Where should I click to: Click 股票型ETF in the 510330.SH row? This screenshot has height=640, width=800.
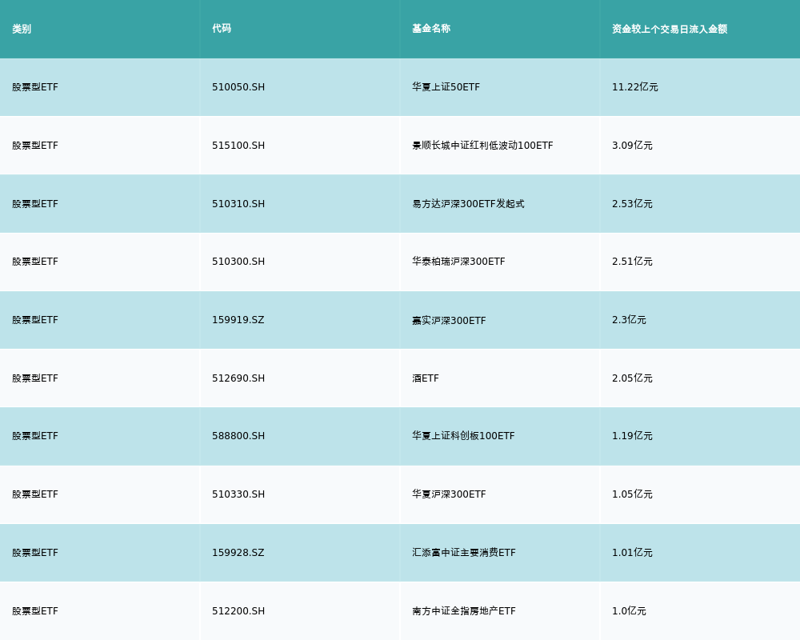(x=35, y=494)
